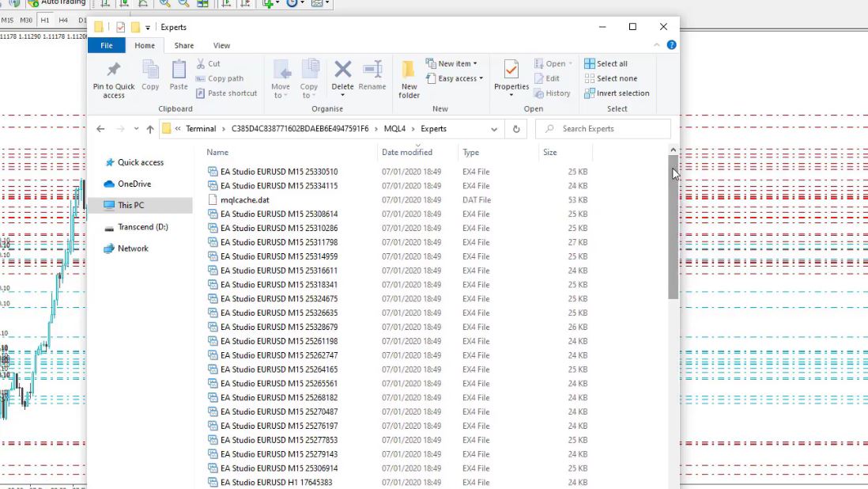Expand the address bar history dropdown
This screenshot has width=868, height=489.
494,129
